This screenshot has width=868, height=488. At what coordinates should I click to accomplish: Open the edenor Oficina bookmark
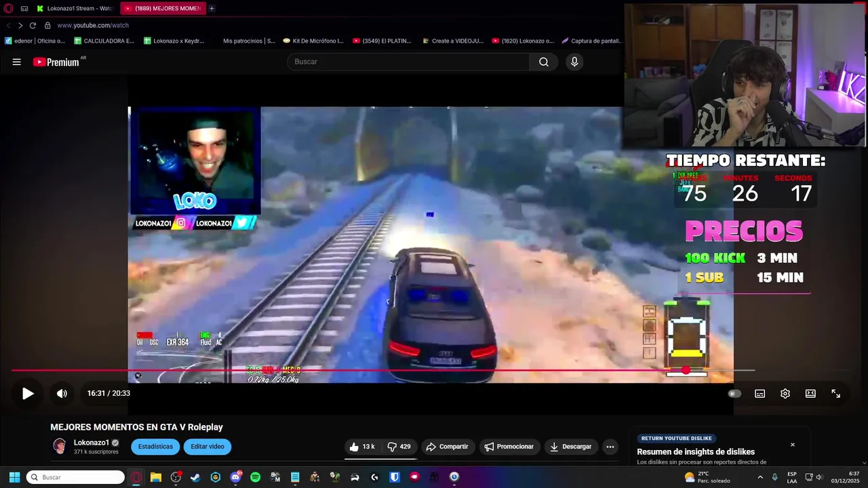pyautogui.click(x=35, y=41)
